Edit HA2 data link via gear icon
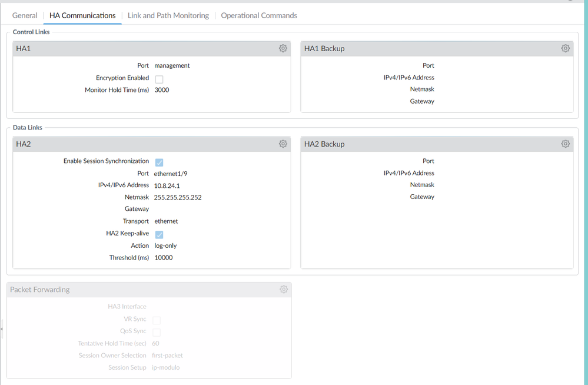 click(x=283, y=144)
